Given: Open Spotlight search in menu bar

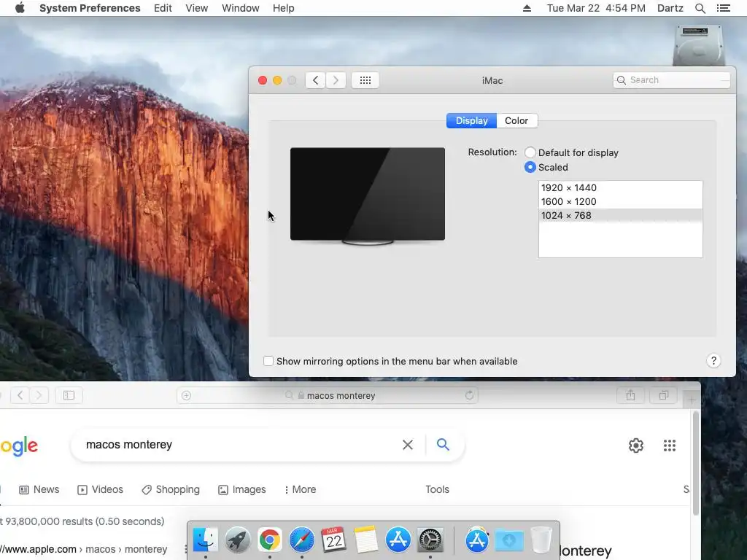Looking at the screenshot, I should pyautogui.click(x=700, y=8).
